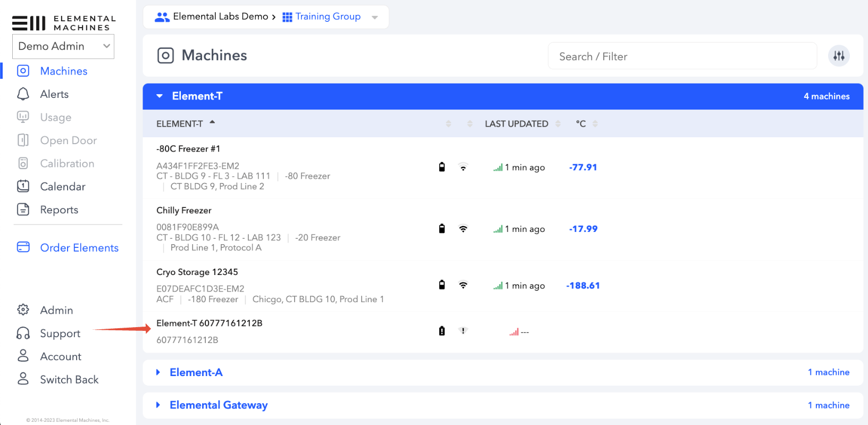Click the -17.99 temperature reading
Viewport: 868px width, 425px height.
coord(583,229)
